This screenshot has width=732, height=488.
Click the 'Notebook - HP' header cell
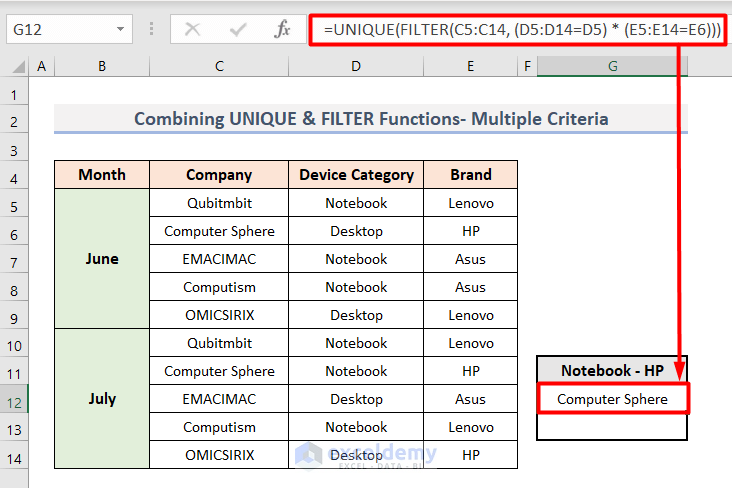click(612, 370)
